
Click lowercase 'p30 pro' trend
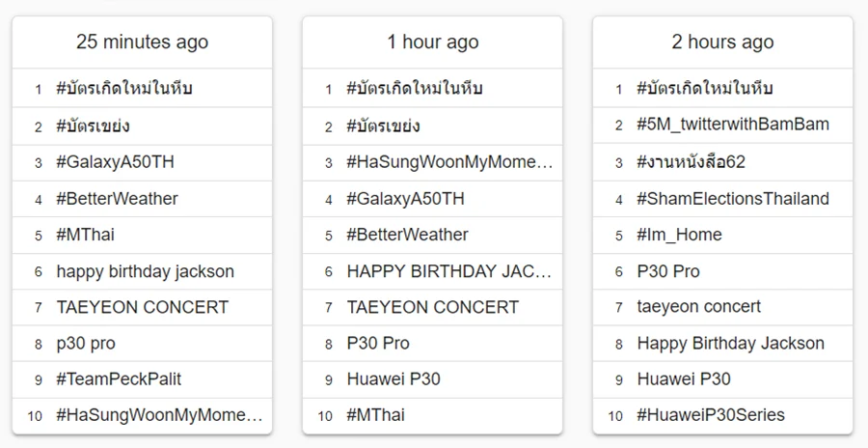click(x=86, y=344)
